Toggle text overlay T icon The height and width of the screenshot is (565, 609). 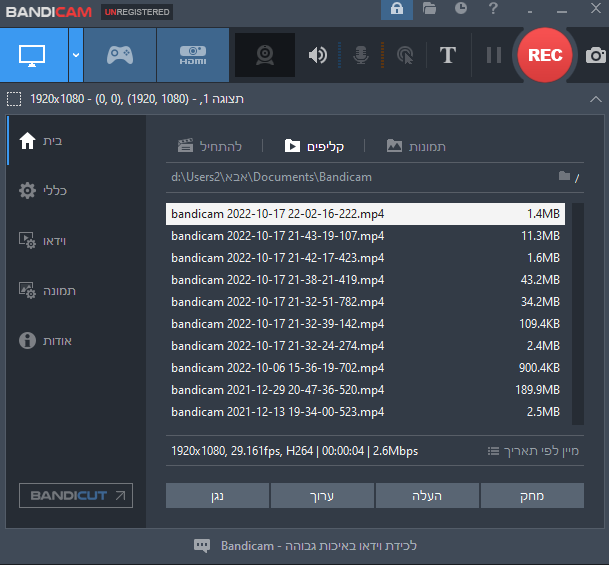[x=448, y=55]
